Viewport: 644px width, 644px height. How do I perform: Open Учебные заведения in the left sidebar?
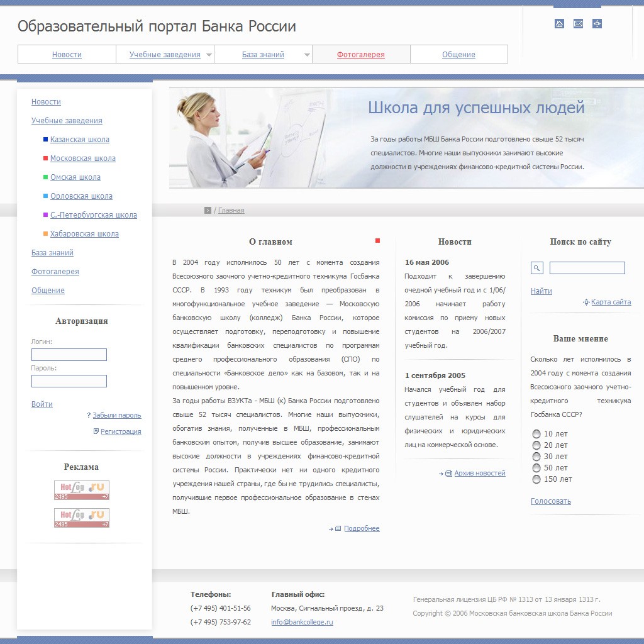click(x=67, y=121)
